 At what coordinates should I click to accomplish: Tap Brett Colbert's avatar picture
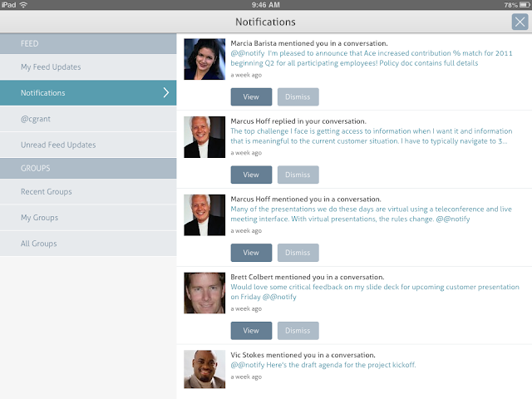[x=204, y=293]
